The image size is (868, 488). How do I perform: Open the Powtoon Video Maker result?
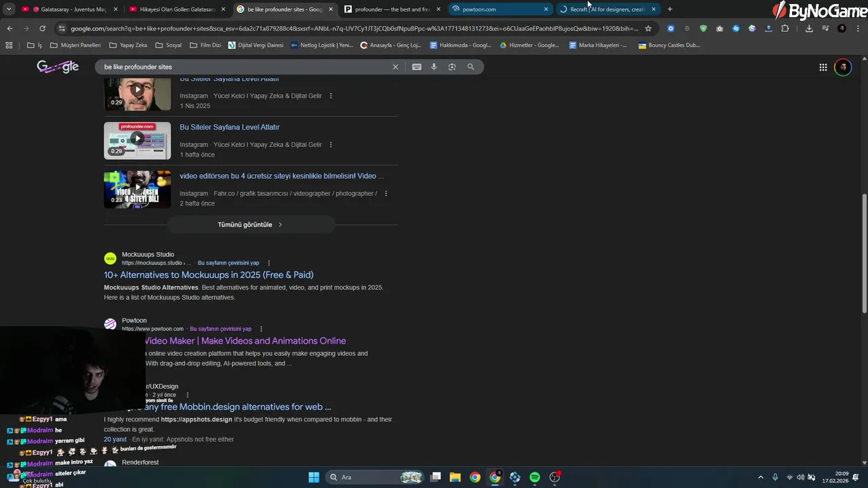(245, 341)
